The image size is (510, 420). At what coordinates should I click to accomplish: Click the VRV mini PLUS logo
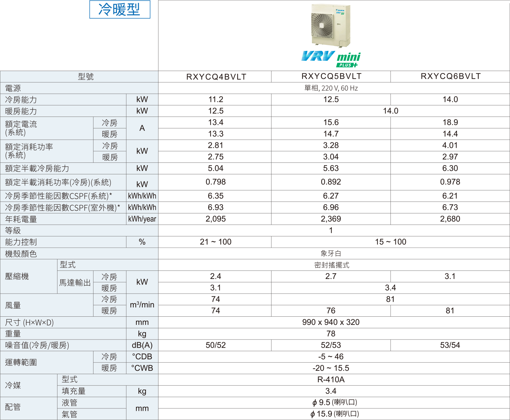[x=330, y=59]
